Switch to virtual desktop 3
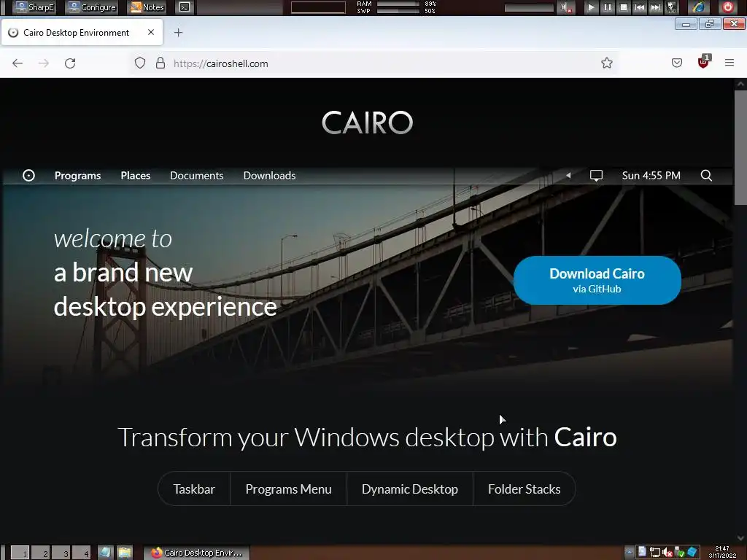 tap(61, 553)
